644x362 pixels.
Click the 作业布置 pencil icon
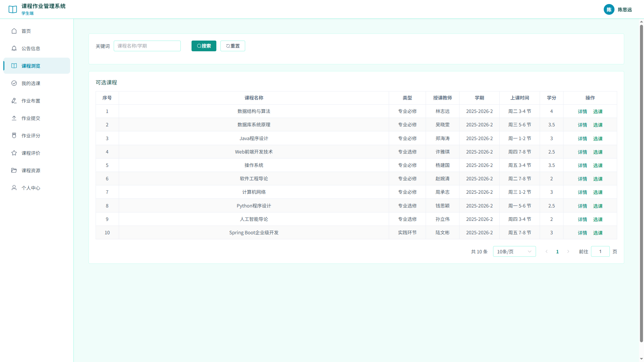14,101
